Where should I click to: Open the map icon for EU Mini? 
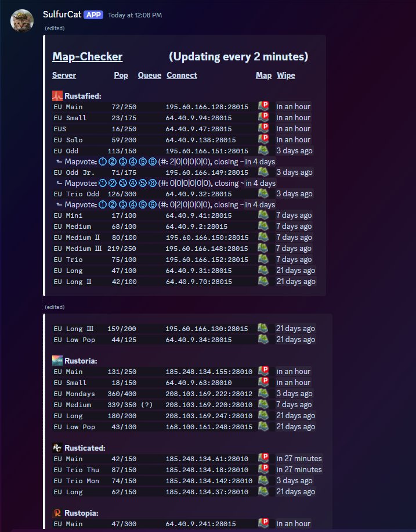tap(263, 215)
